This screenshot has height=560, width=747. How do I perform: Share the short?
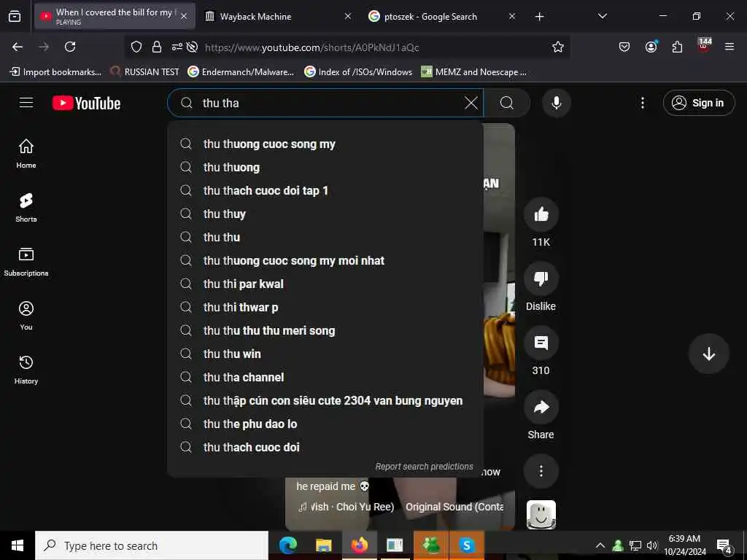point(541,407)
